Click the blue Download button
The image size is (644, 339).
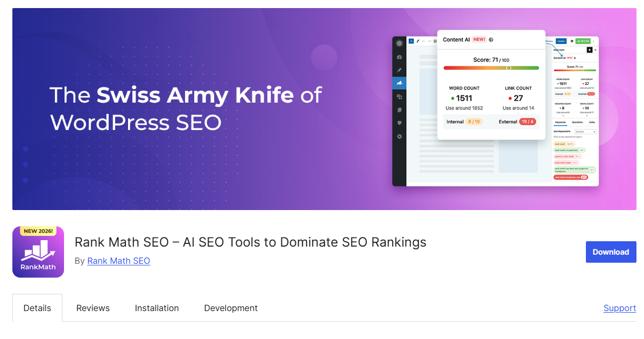(x=611, y=251)
